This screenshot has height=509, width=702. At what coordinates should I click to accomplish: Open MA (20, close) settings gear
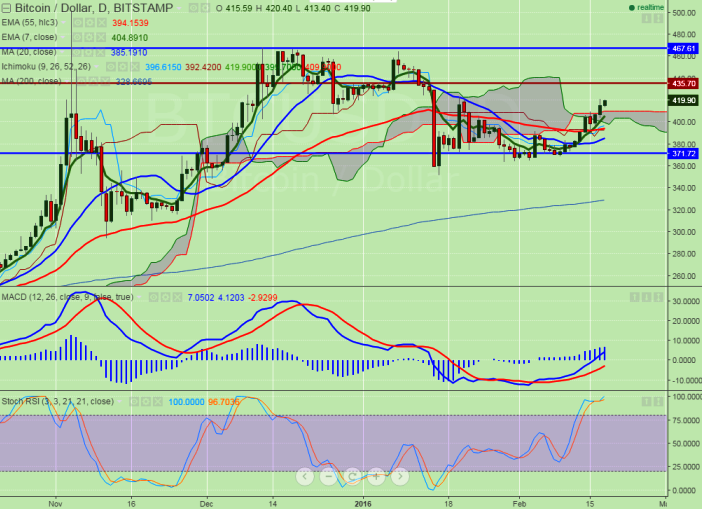(90, 52)
